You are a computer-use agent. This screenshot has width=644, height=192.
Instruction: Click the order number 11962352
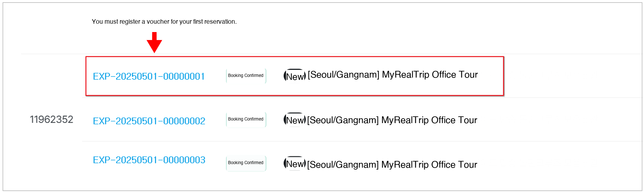point(52,120)
